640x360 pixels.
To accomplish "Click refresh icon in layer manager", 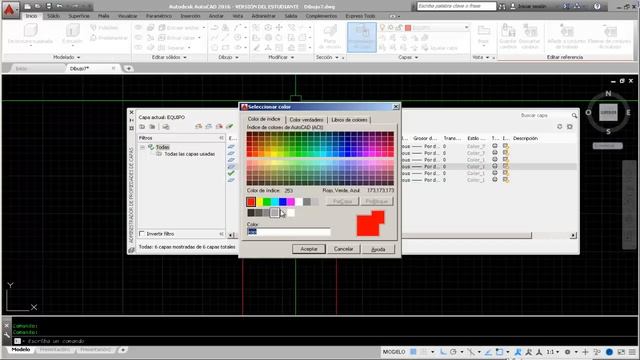I will coord(560,127).
